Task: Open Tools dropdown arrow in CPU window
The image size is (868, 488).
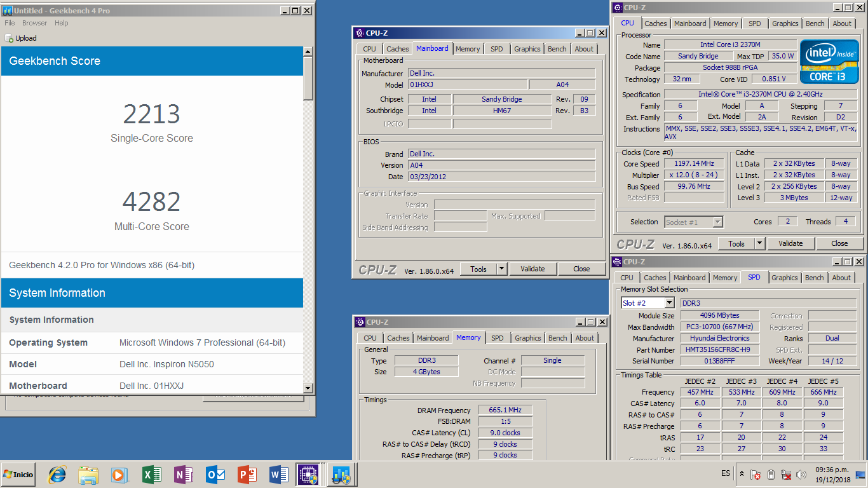Action: [x=759, y=243]
